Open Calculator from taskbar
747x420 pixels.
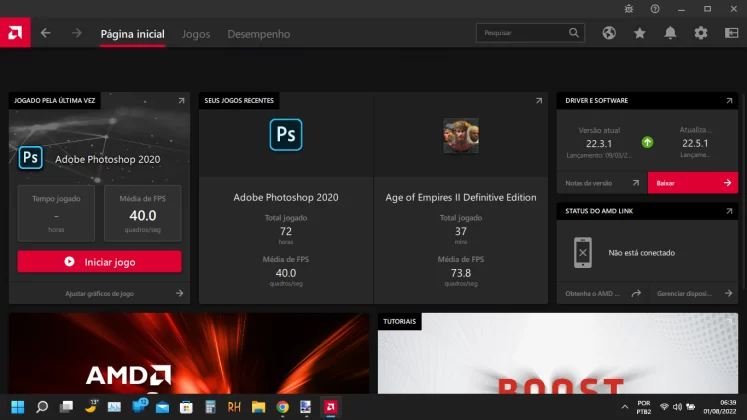click(210, 407)
